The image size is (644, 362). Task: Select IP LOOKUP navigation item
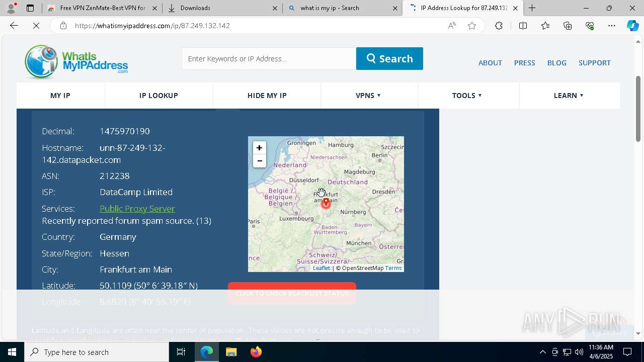[158, 96]
